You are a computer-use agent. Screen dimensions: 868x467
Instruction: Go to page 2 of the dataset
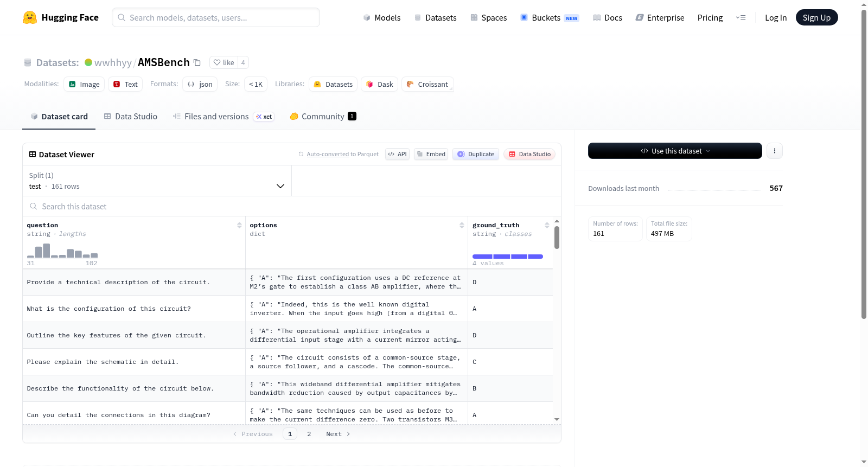tap(309, 434)
